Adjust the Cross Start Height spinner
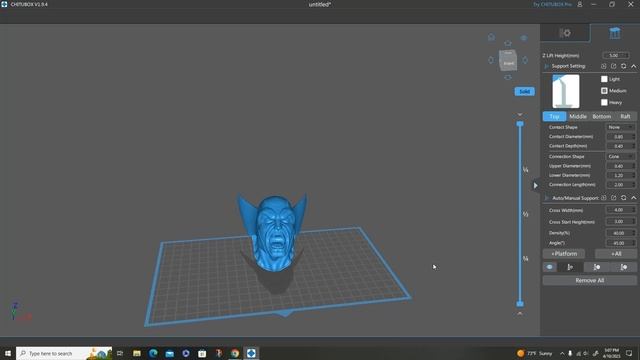640x360 pixels. [620, 222]
